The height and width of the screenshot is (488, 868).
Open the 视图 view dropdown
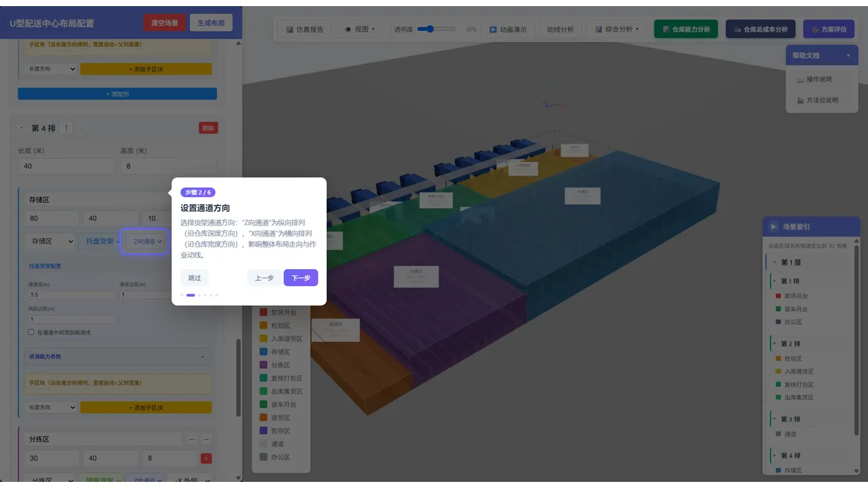click(x=359, y=29)
